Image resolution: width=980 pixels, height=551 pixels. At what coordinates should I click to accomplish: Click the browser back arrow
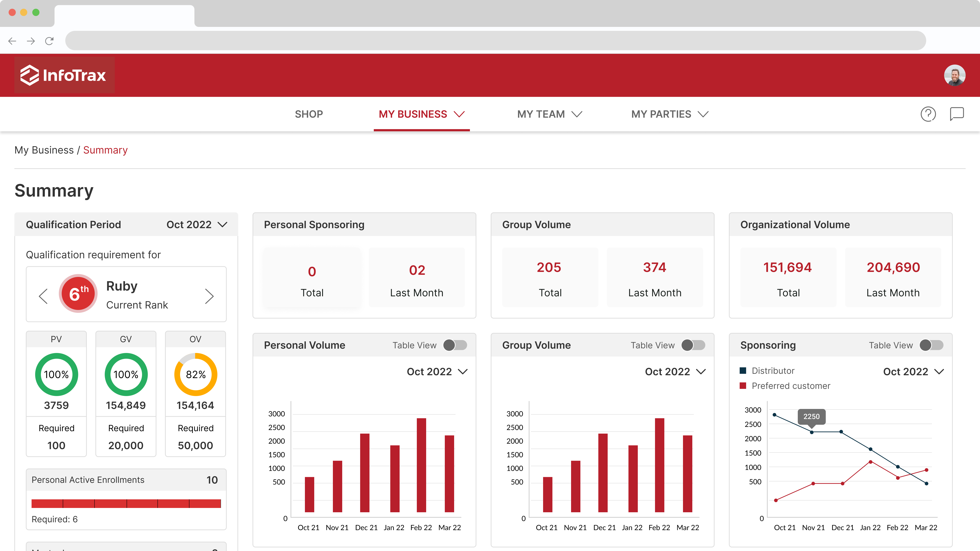click(x=12, y=41)
